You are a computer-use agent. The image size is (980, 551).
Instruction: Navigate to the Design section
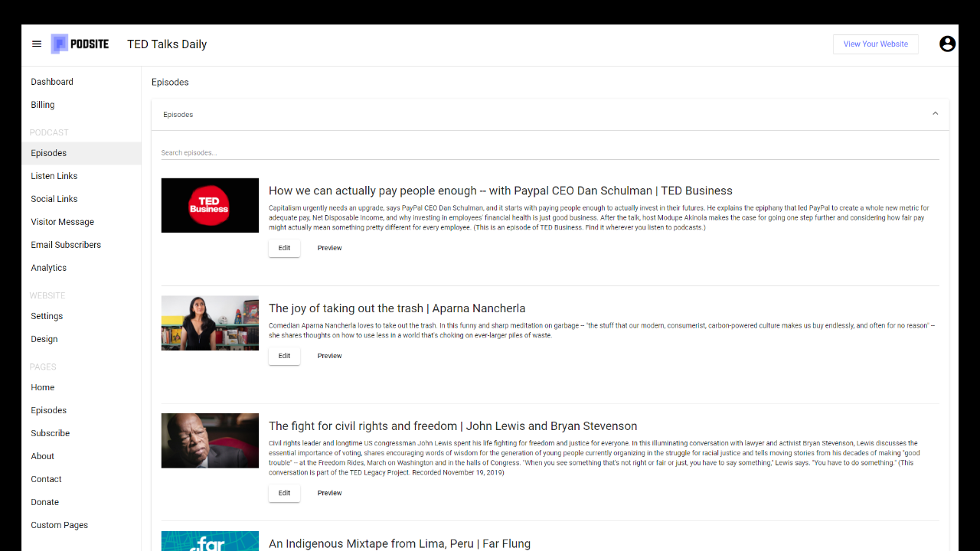44,339
